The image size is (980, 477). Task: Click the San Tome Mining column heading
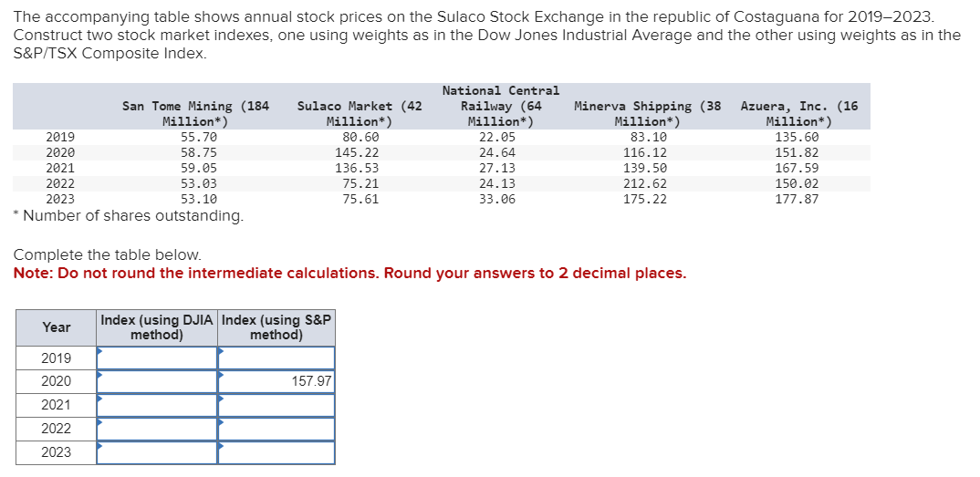[x=195, y=114]
